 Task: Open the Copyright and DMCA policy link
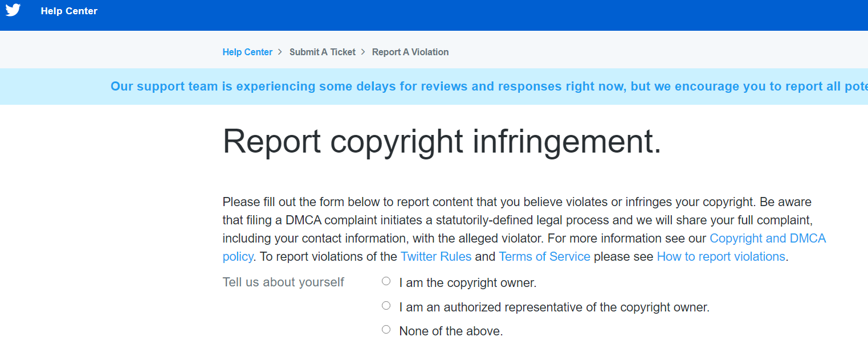(x=767, y=238)
